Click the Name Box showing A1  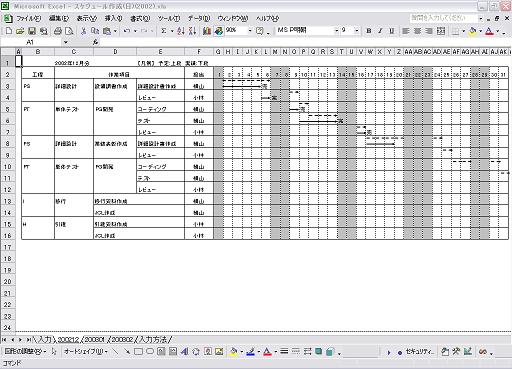coord(32,42)
